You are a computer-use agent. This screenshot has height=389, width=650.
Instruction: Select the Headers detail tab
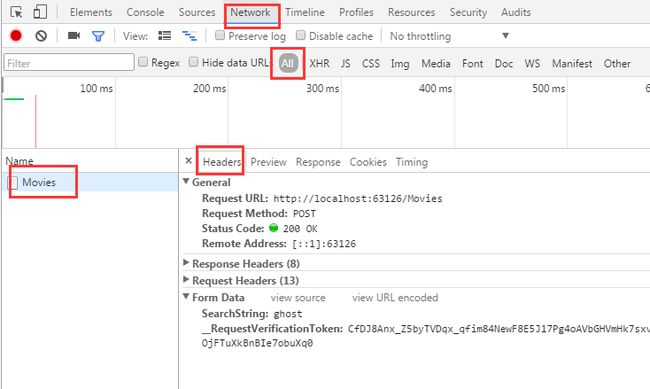click(x=222, y=162)
